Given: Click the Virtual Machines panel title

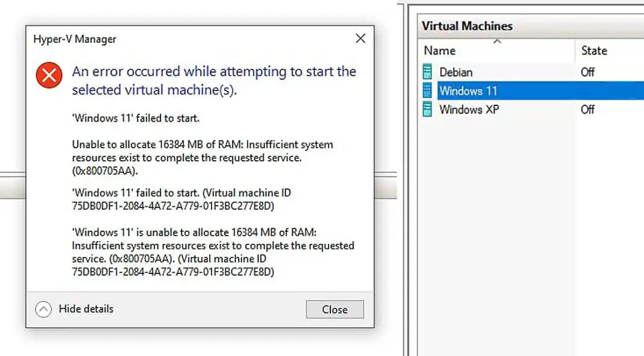Looking at the screenshot, I should tap(467, 26).
